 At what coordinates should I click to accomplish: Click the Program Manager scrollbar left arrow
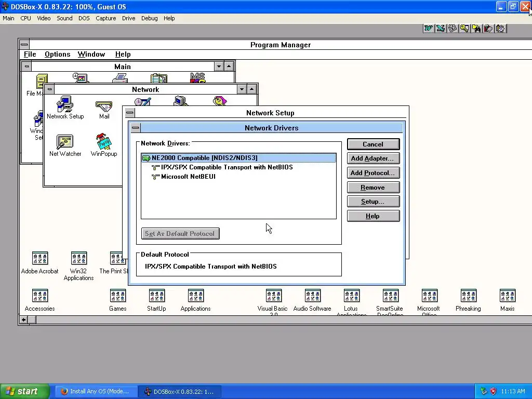pos(23,320)
